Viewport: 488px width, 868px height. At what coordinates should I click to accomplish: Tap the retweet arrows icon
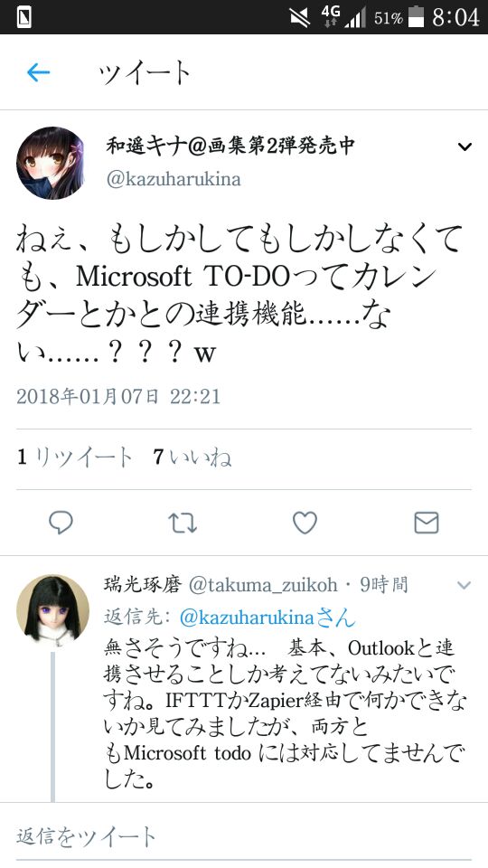point(183,523)
